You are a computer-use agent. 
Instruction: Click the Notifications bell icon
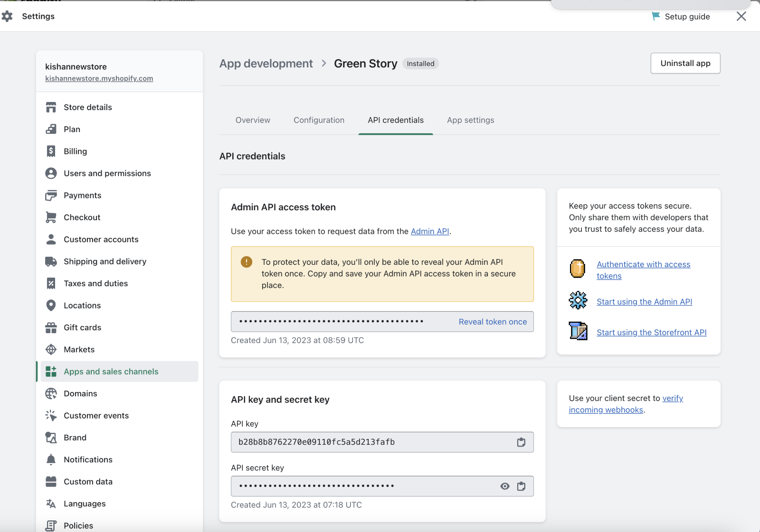point(51,459)
